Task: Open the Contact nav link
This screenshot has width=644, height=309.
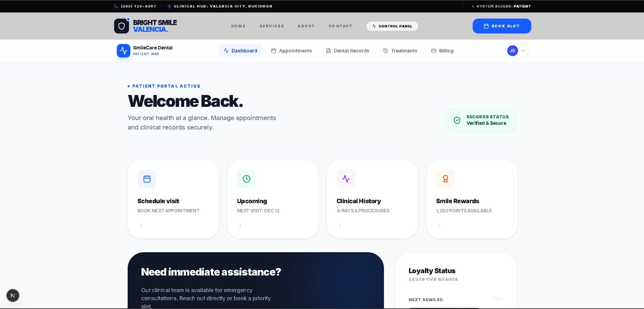Action: [x=341, y=26]
